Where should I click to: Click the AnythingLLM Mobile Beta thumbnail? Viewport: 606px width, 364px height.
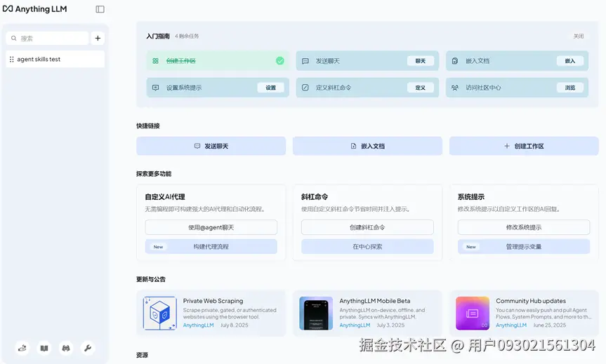[316, 313]
